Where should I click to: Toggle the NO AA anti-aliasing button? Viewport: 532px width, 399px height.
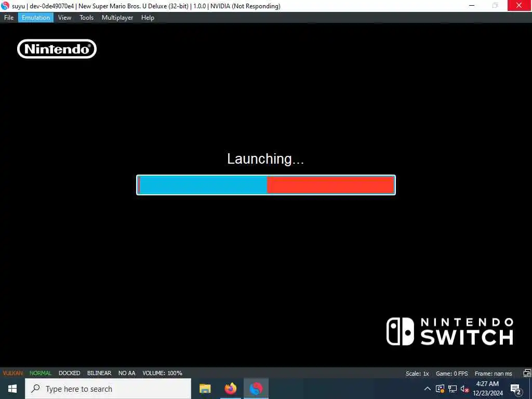tap(127, 373)
